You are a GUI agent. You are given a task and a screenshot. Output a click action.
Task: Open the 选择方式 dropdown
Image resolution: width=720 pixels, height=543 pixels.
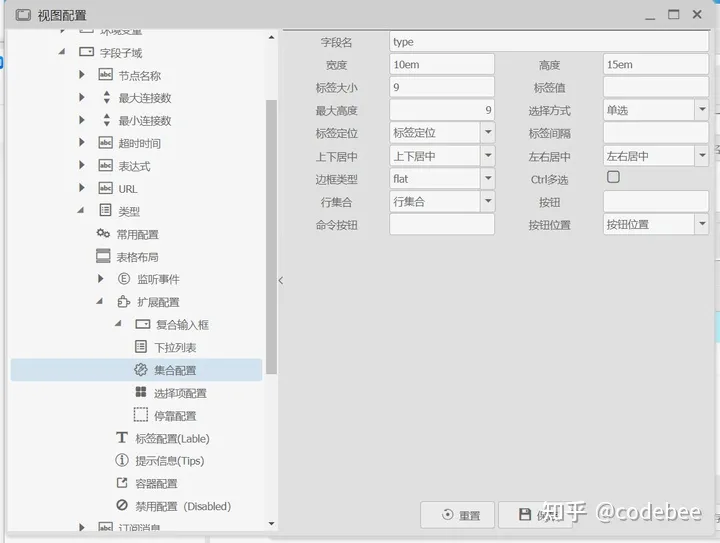(702, 110)
